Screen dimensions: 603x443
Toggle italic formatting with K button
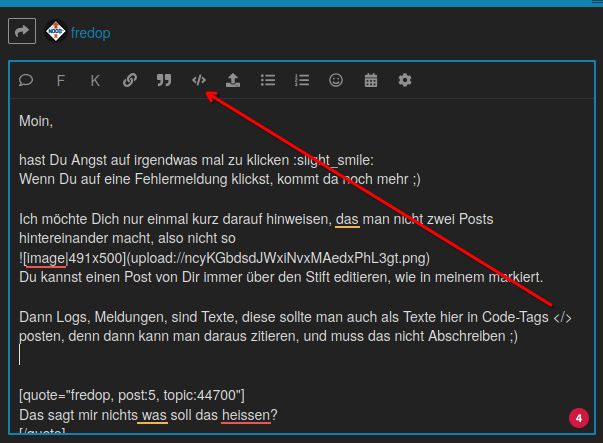pyautogui.click(x=95, y=81)
